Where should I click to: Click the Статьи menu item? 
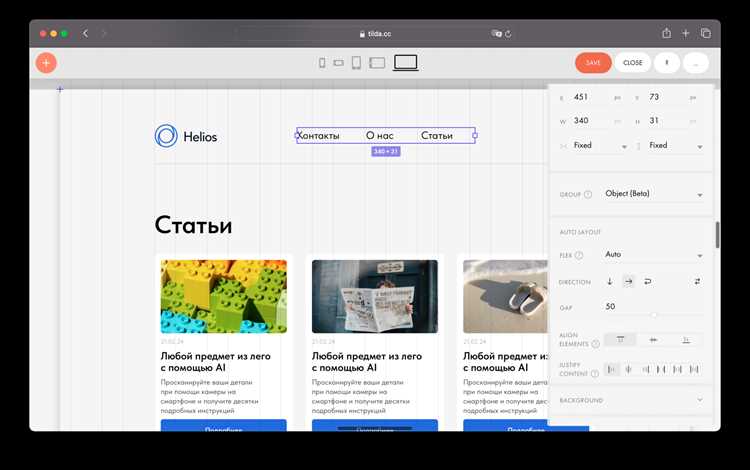[437, 136]
